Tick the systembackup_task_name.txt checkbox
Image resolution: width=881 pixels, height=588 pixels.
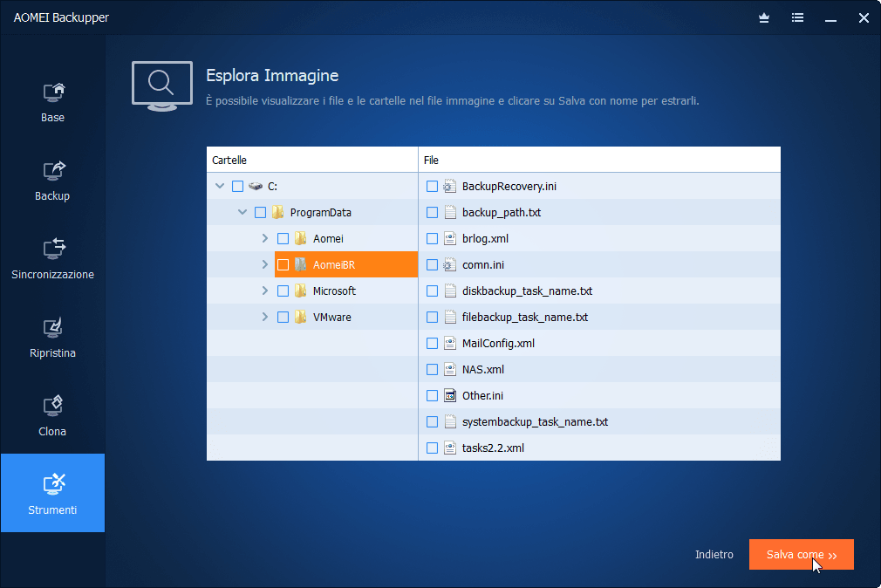(432, 421)
